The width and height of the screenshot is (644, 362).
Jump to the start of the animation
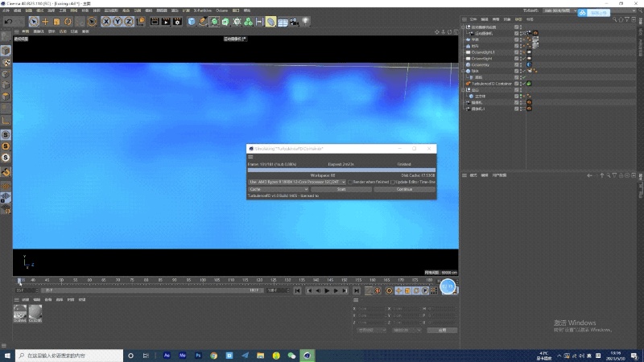(x=297, y=290)
